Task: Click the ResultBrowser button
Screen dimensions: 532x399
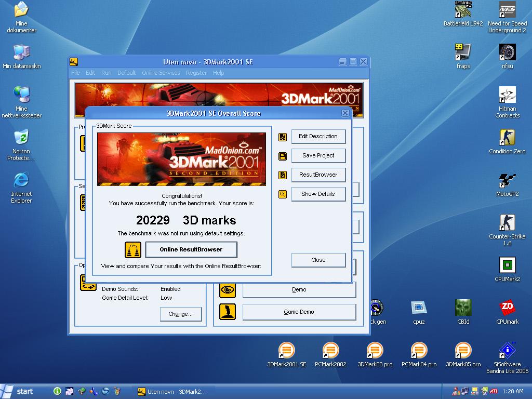Action: click(x=318, y=175)
